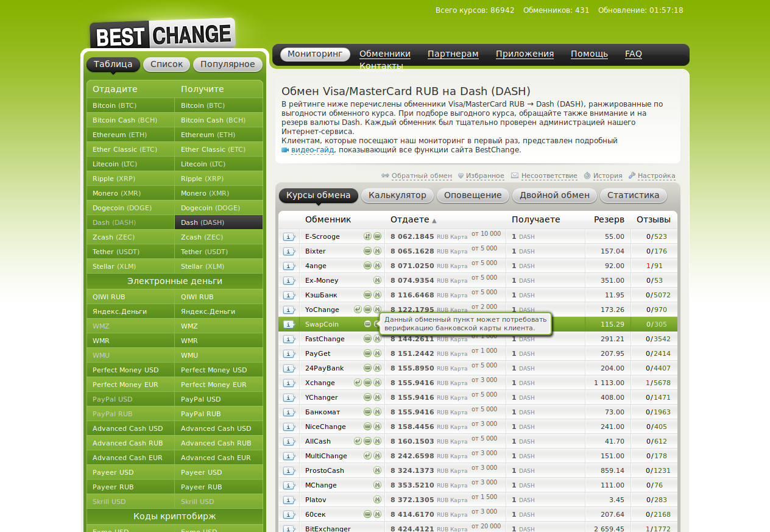The image size is (770, 532).
Task: Click the M badge on MChange
Action: click(378, 485)
